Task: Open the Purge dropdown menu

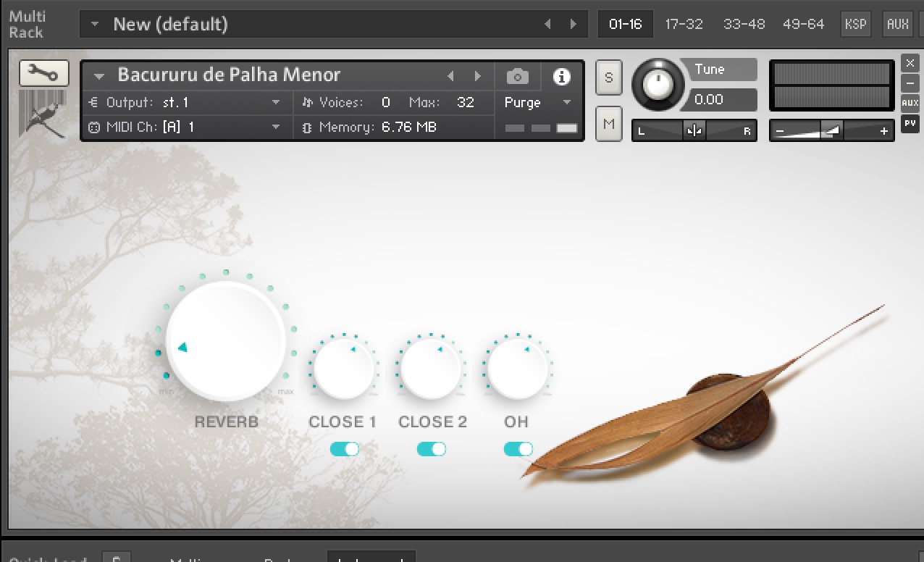Action: pos(567,103)
